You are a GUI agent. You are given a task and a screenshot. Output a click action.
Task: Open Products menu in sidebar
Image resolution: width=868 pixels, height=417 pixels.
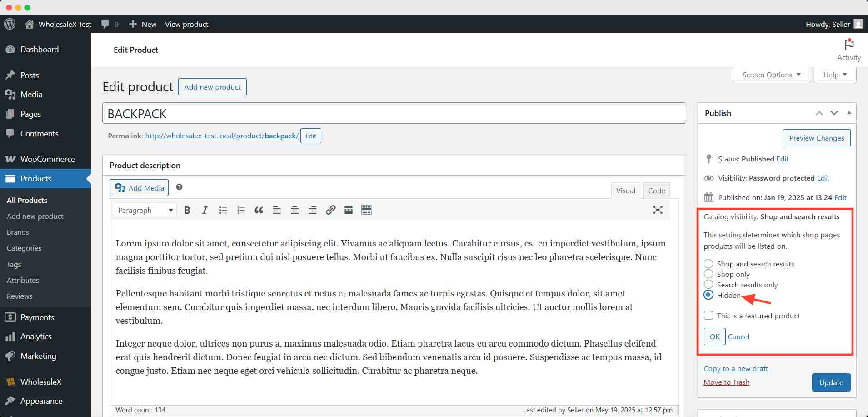[x=45, y=178]
